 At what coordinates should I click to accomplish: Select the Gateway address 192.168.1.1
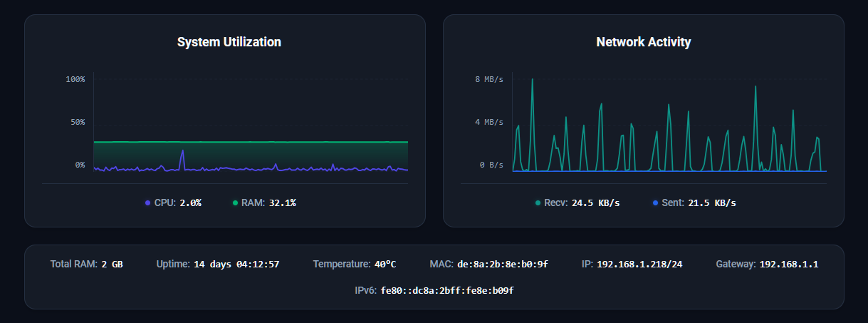click(789, 265)
